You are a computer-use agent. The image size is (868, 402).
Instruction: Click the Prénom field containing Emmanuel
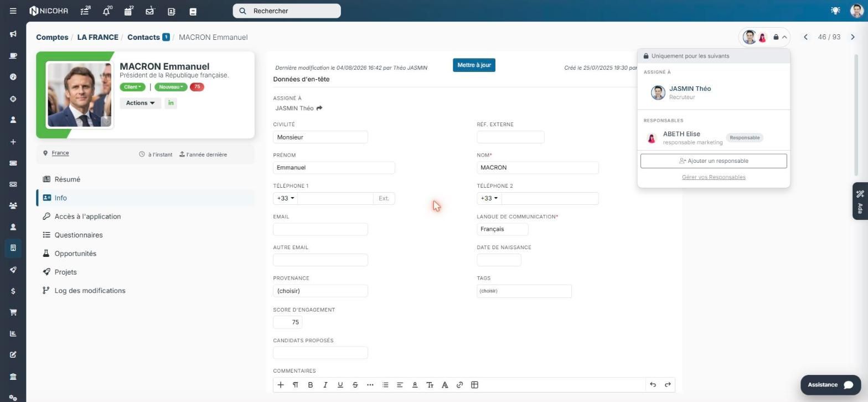click(334, 168)
